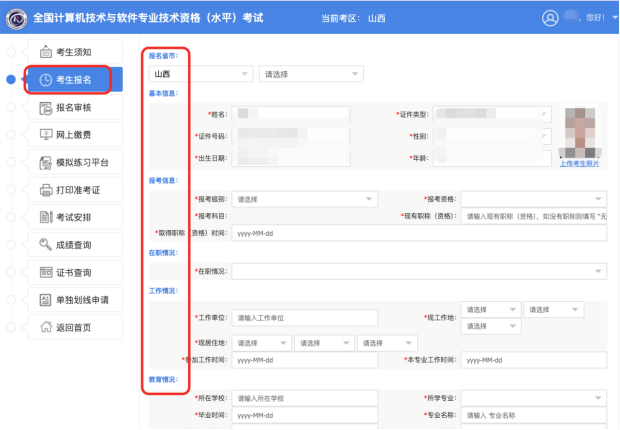Click the 当前考区：山西 header text

353,18
